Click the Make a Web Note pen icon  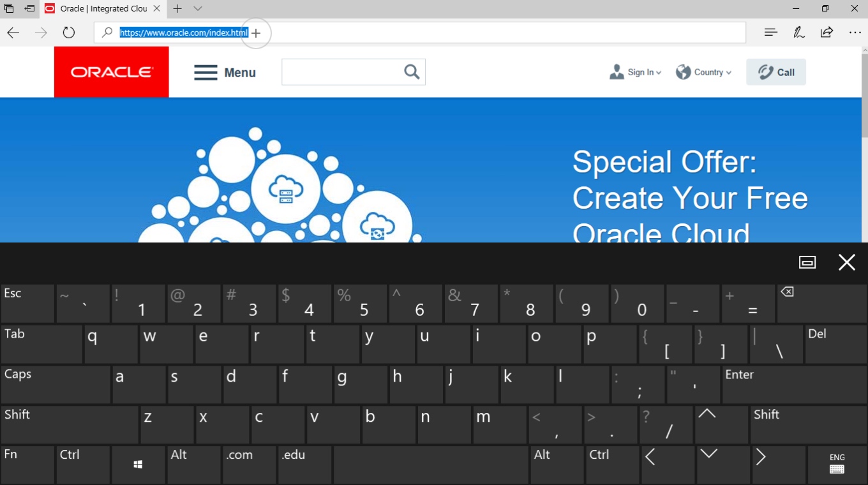(799, 33)
